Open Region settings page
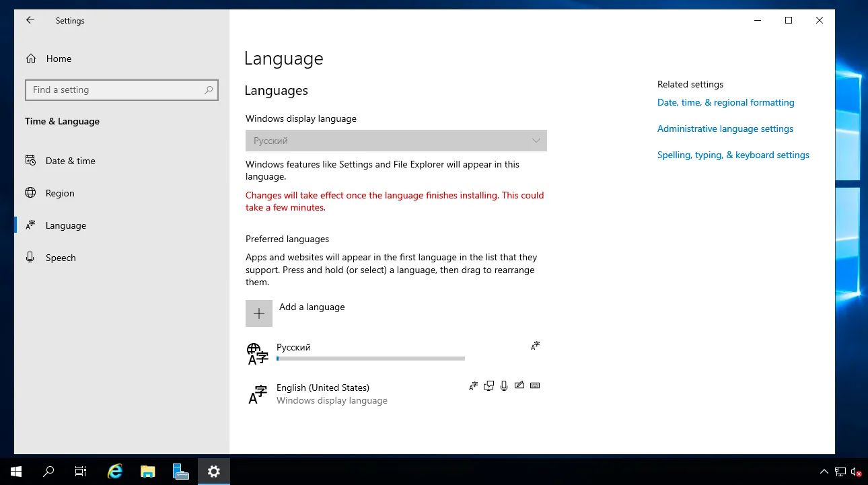This screenshot has height=485, width=868. (60, 194)
